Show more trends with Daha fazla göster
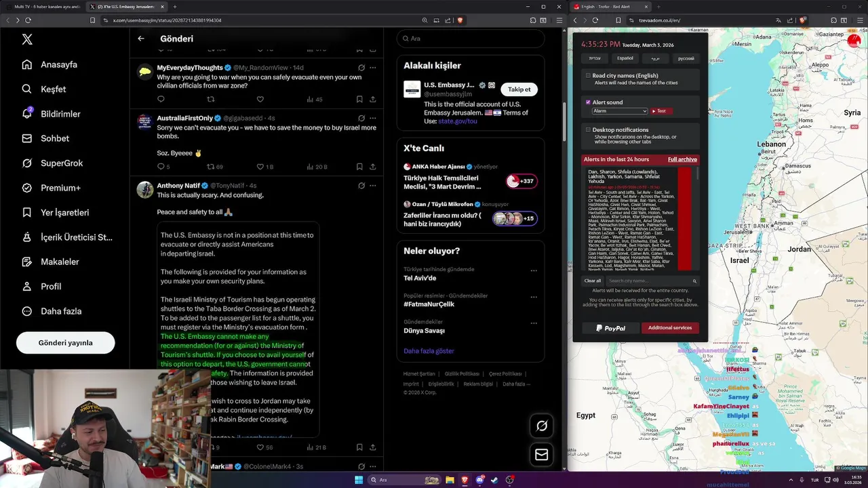Screen dimensions: 868x488 tap(429, 351)
